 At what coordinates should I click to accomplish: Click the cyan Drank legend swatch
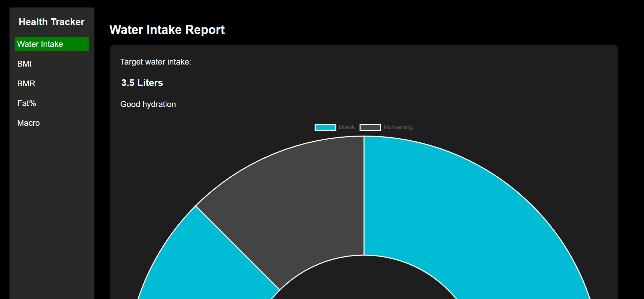click(x=325, y=127)
